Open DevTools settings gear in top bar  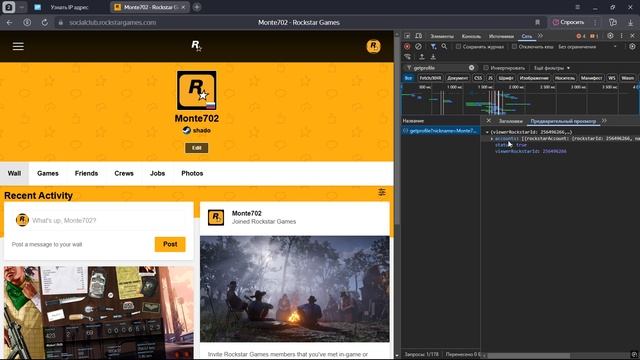(x=610, y=36)
